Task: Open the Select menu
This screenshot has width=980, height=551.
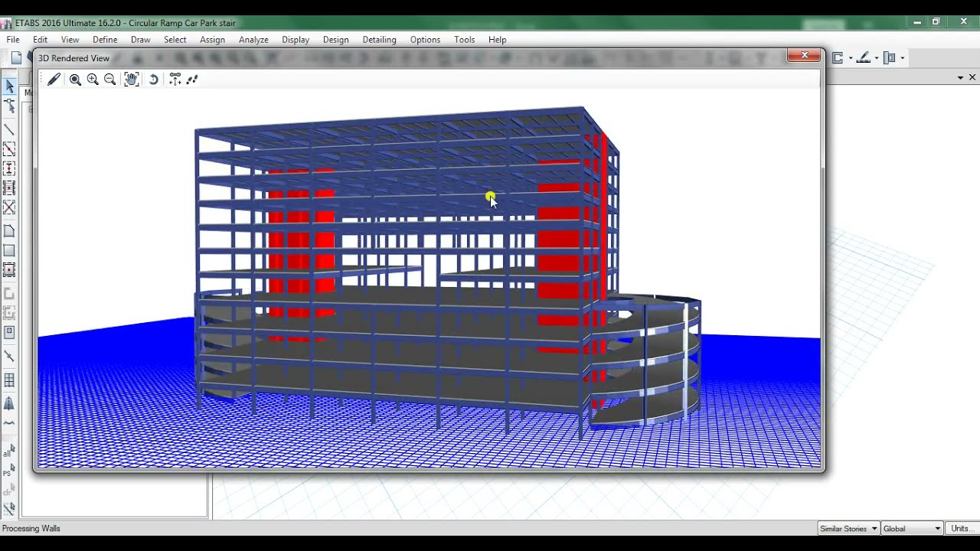Action: coord(175,40)
